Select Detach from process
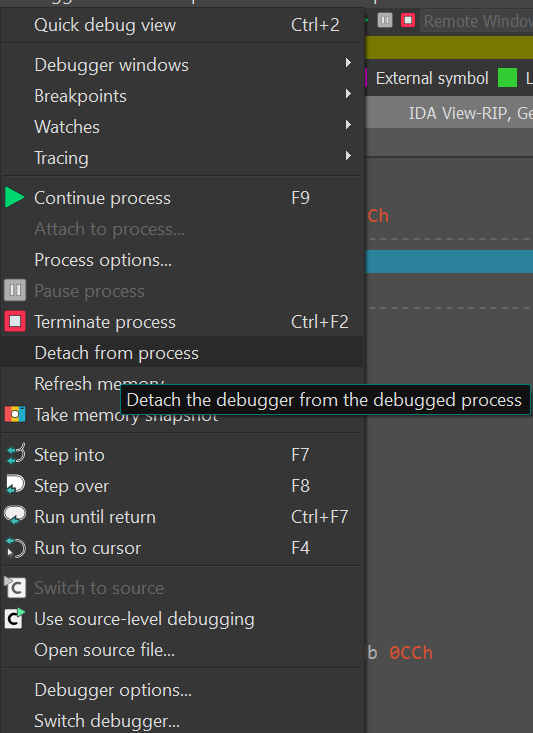The image size is (533, 733). 182,352
